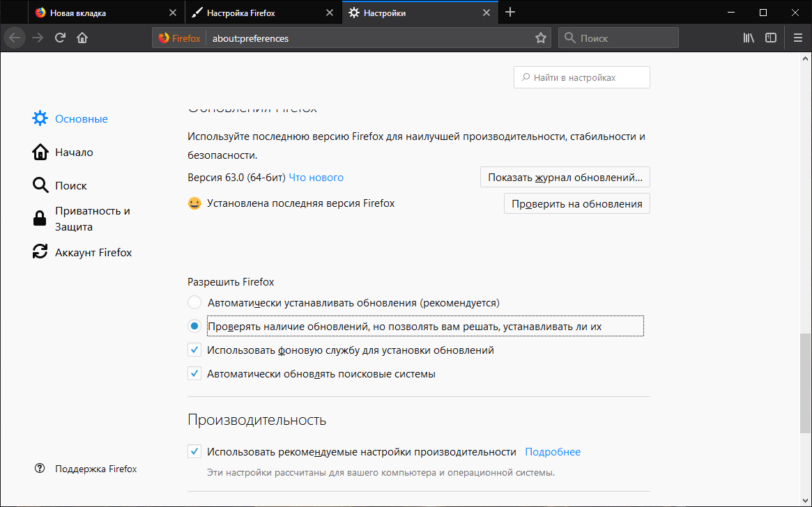812x507 pixels.
Task: Uncheck recommended performance settings
Action: pyautogui.click(x=194, y=451)
